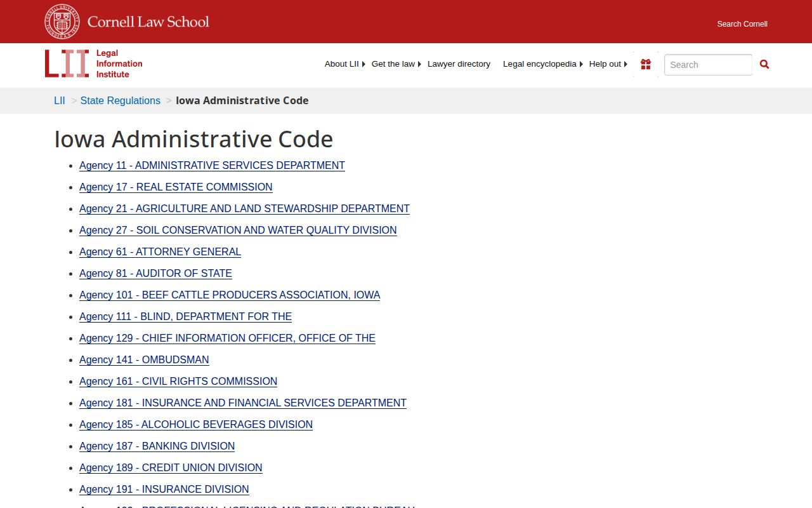Click the gift donate icon
The image size is (812, 508).
point(646,64)
